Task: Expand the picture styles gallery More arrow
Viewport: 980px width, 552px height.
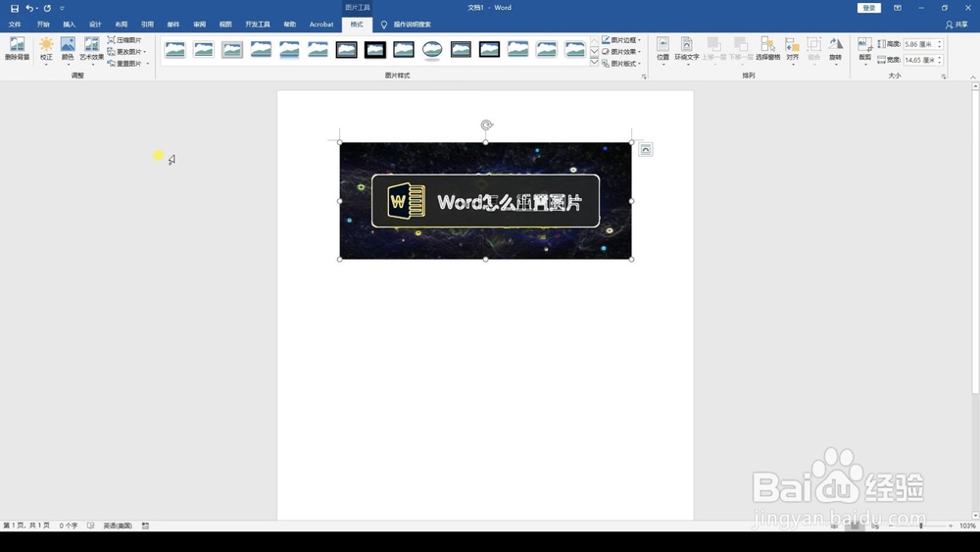Action: [595, 63]
